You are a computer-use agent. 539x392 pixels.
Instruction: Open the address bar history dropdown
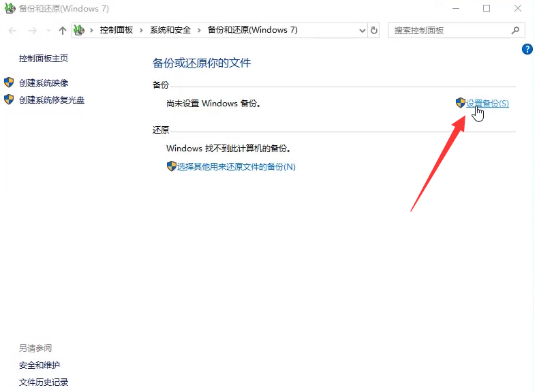(363, 31)
